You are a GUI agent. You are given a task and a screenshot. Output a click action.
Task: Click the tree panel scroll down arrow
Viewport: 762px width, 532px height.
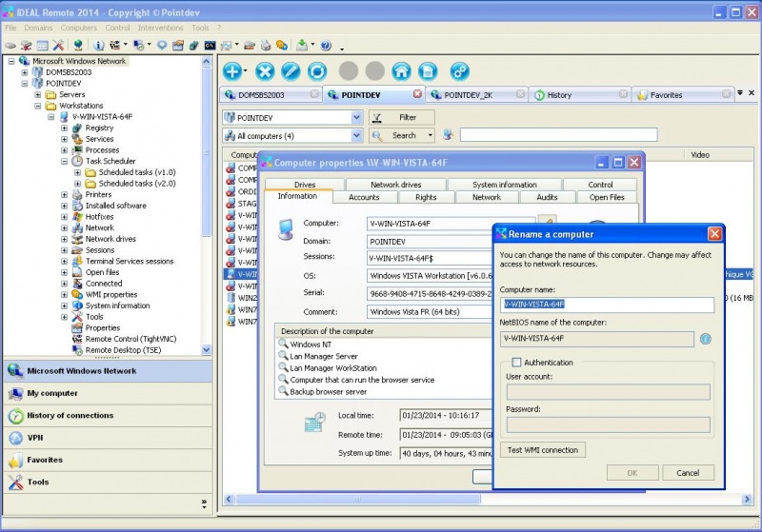(x=206, y=350)
